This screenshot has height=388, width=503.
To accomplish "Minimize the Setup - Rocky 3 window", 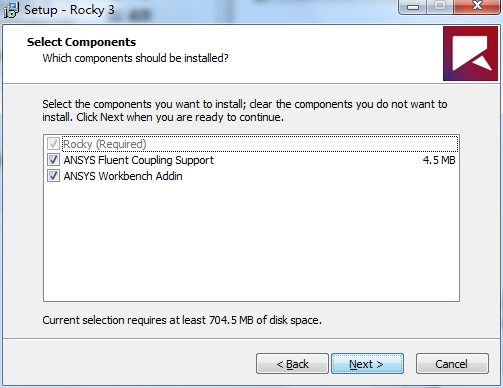I will (x=413, y=6).
